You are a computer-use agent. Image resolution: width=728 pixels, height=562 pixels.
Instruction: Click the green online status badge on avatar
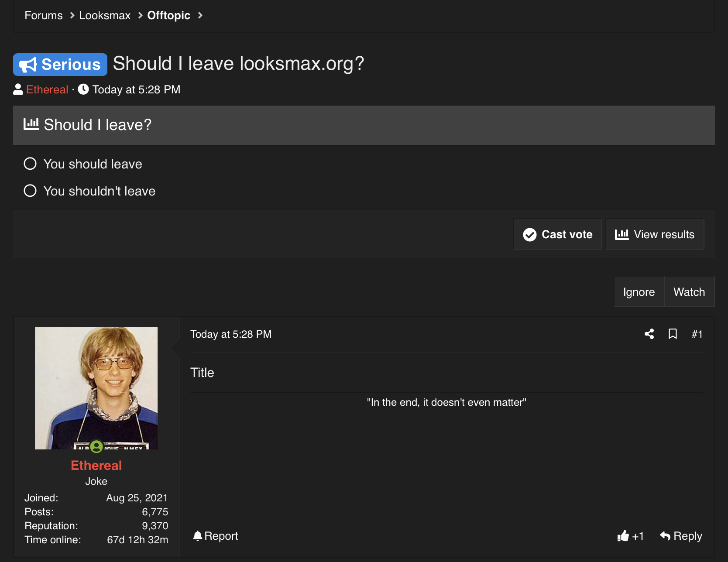click(x=96, y=446)
